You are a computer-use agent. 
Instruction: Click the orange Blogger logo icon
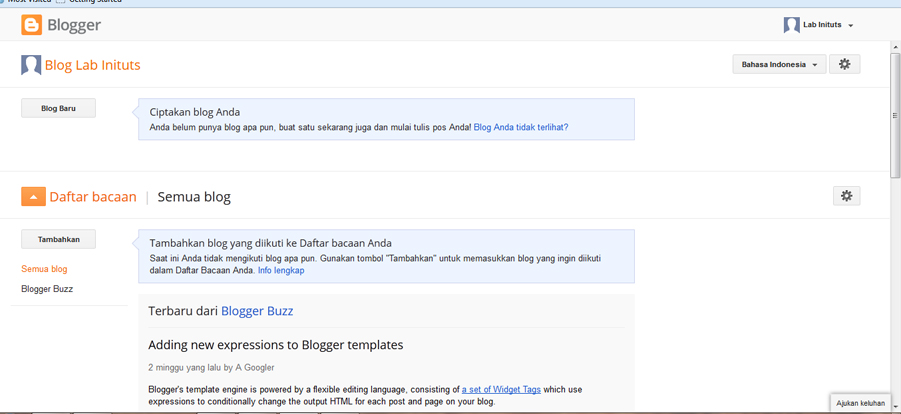(x=32, y=25)
